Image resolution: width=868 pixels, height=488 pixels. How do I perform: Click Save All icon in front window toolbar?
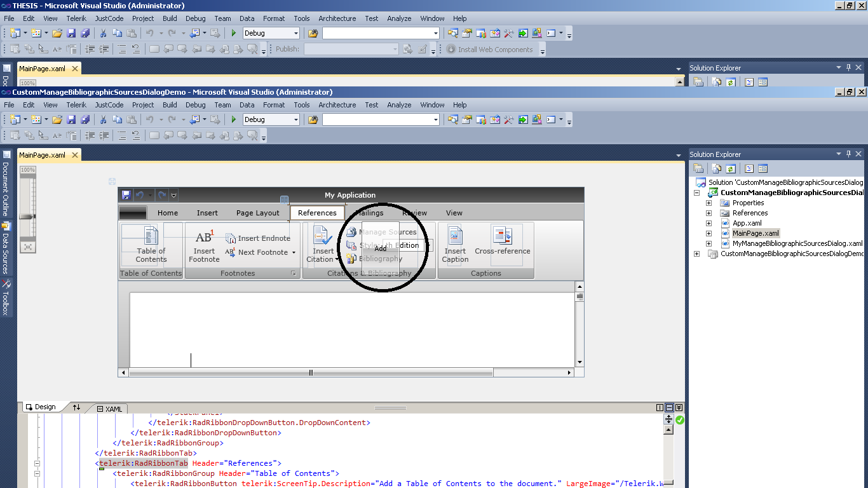pos(85,119)
